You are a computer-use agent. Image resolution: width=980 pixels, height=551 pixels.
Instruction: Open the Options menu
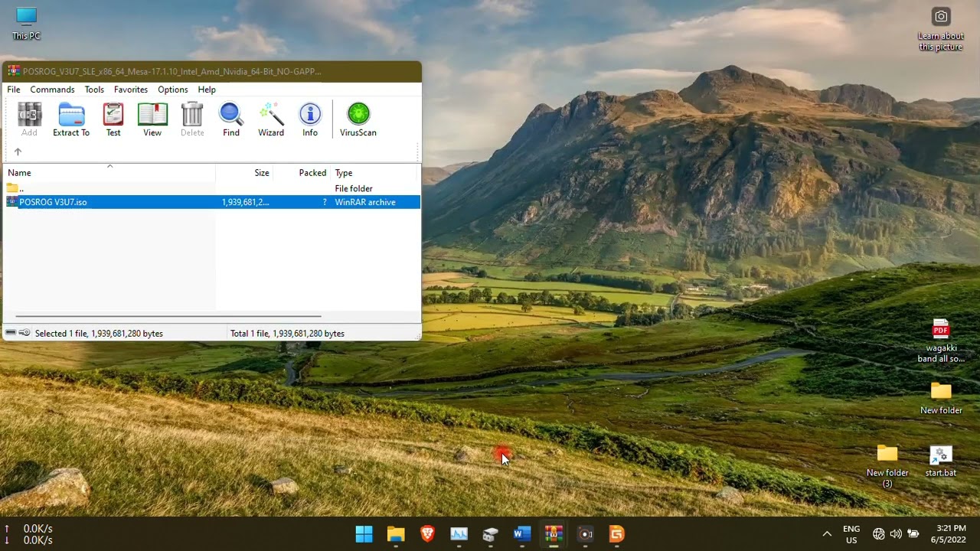tap(173, 90)
